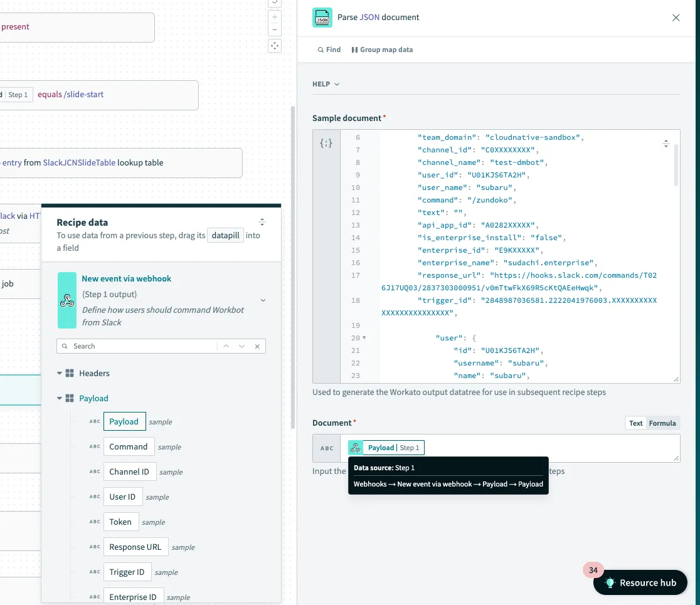Select the Response URL datapill
This screenshot has height=605, width=700.
point(135,547)
